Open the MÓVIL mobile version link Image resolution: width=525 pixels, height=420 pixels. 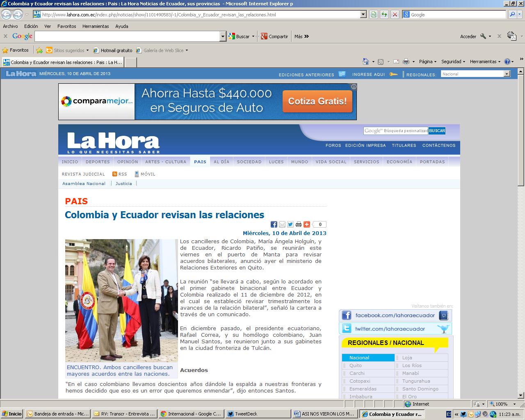point(145,174)
